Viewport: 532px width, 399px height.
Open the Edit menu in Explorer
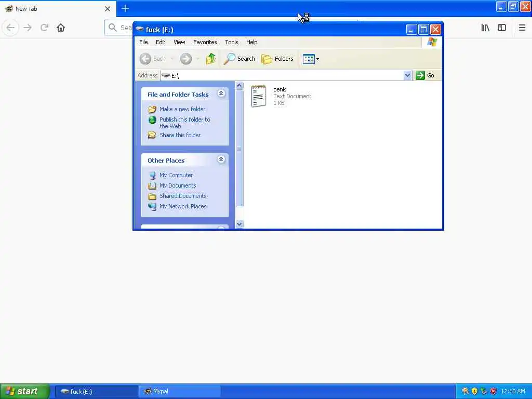161,42
